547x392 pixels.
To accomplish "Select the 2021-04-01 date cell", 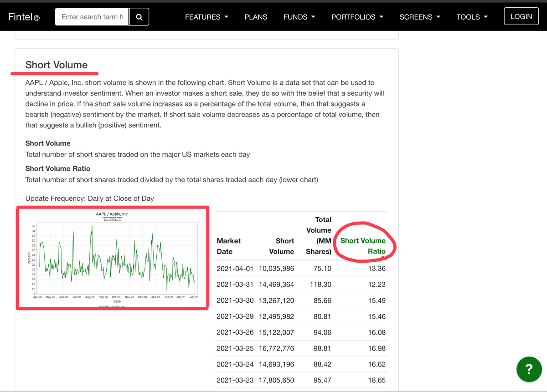I will click(x=235, y=269).
